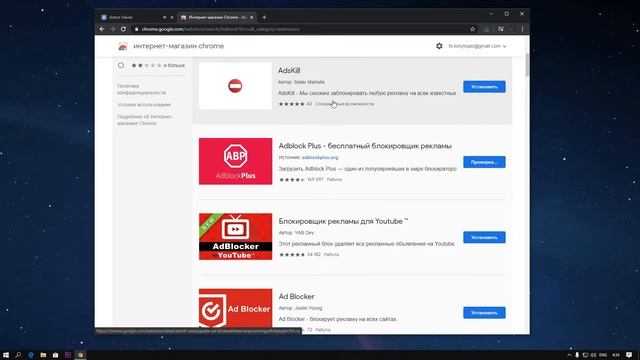Open AdsKill title text
This screenshot has height=360, width=640.
289,71
